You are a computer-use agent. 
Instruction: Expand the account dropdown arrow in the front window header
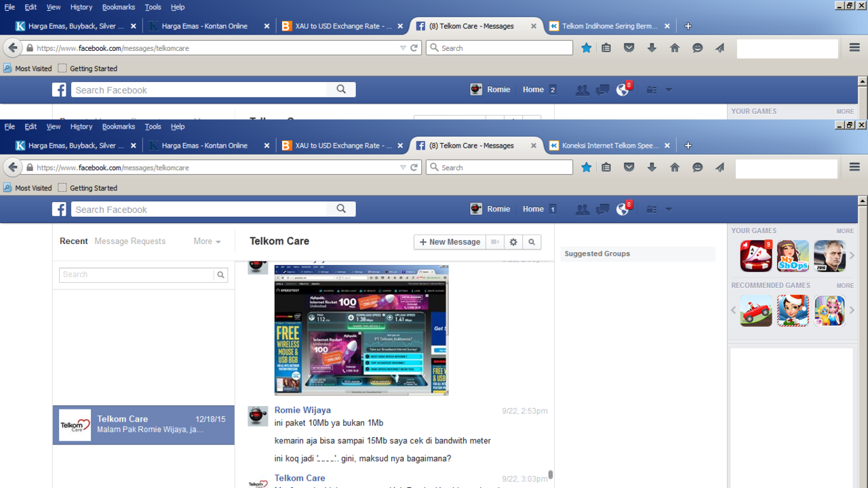pos(668,209)
